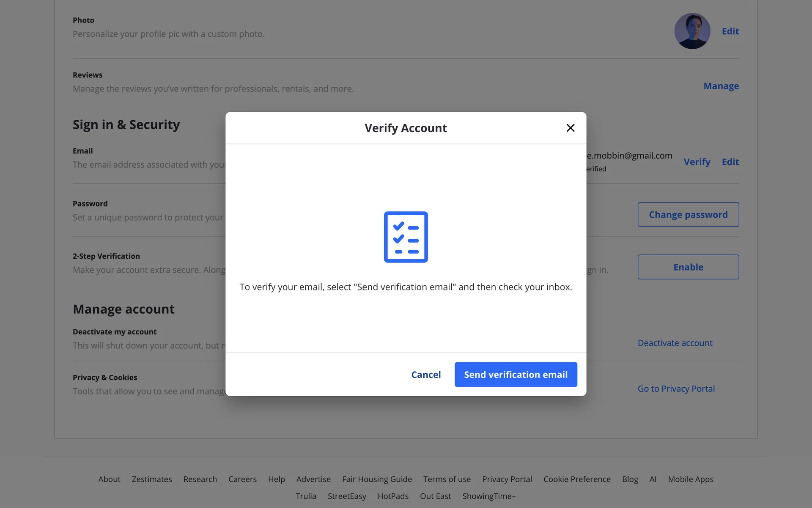The width and height of the screenshot is (812, 508).
Task: Go to Privacy Portal link
Action: click(x=676, y=389)
